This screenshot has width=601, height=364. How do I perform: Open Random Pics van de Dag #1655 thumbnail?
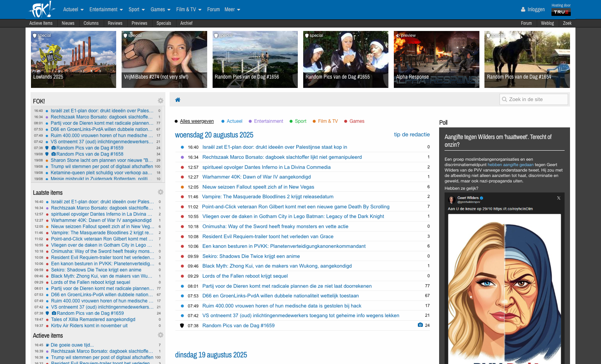(x=346, y=59)
